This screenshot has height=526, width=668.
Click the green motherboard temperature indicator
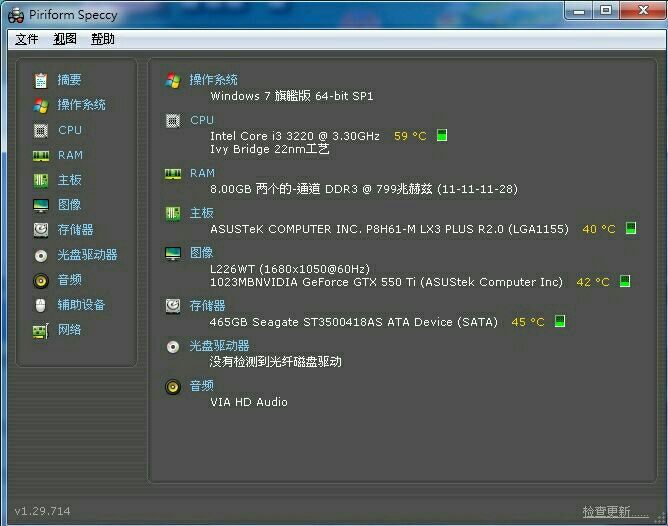631,228
